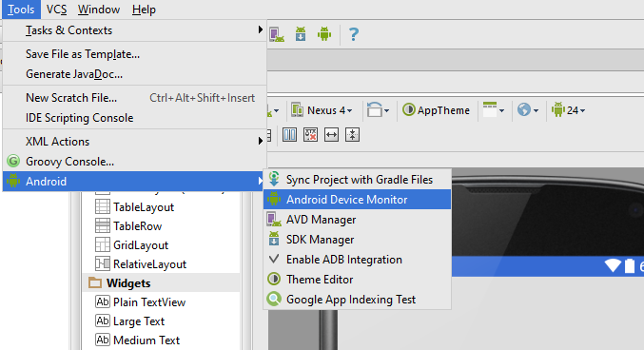Select GridLayout in the palette
The width and height of the screenshot is (644, 350).
(141, 245)
